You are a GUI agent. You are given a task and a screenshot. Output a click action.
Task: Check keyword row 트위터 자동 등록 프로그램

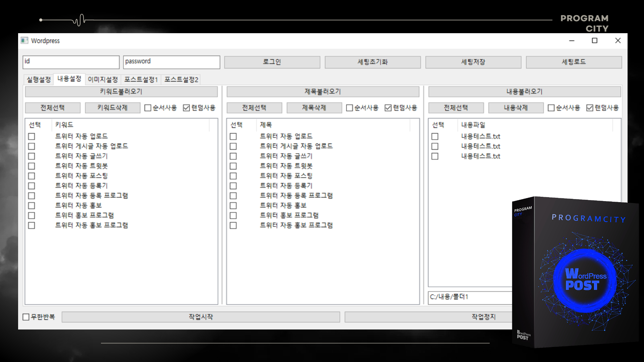(32, 196)
